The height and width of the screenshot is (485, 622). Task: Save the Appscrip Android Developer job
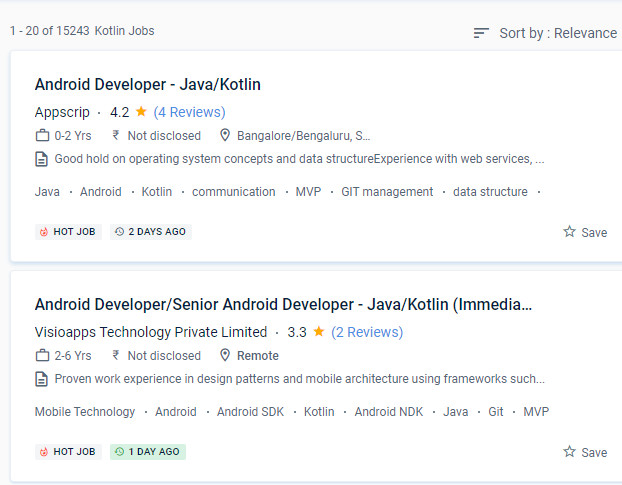point(585,232)
